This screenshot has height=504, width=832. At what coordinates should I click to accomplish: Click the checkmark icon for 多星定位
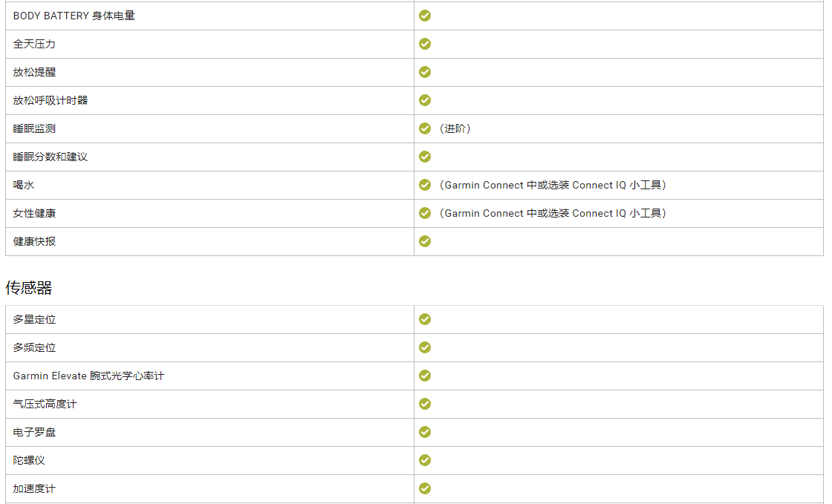[x=425, y=319]
